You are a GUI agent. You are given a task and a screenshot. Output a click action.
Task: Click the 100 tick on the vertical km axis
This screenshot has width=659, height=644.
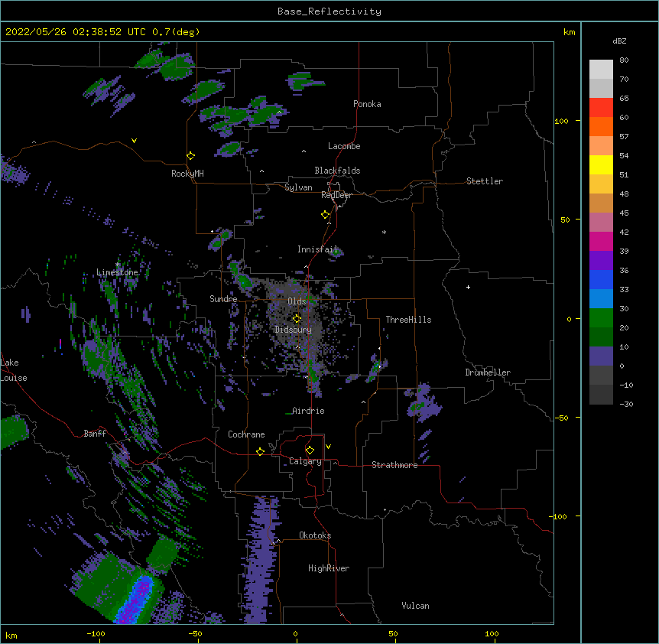point(561,121)
